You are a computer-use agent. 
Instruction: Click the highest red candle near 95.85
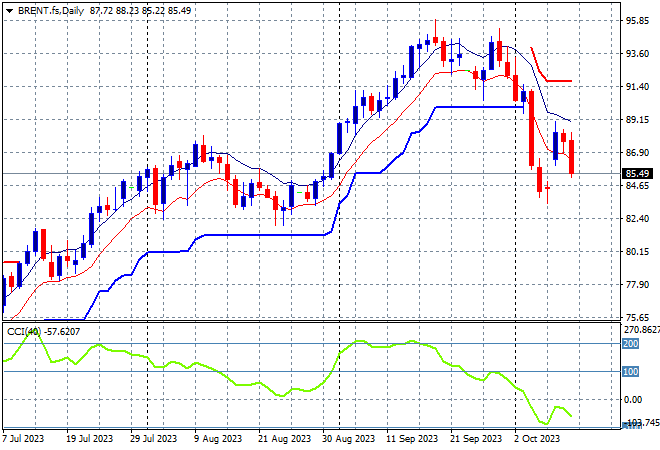click(436, 40)
